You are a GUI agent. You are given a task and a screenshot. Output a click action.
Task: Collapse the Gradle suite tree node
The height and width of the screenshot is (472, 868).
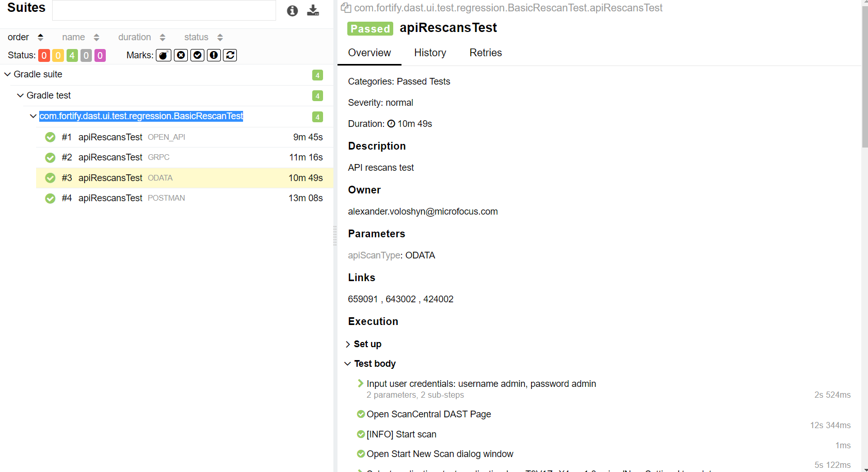click(8, 74)
